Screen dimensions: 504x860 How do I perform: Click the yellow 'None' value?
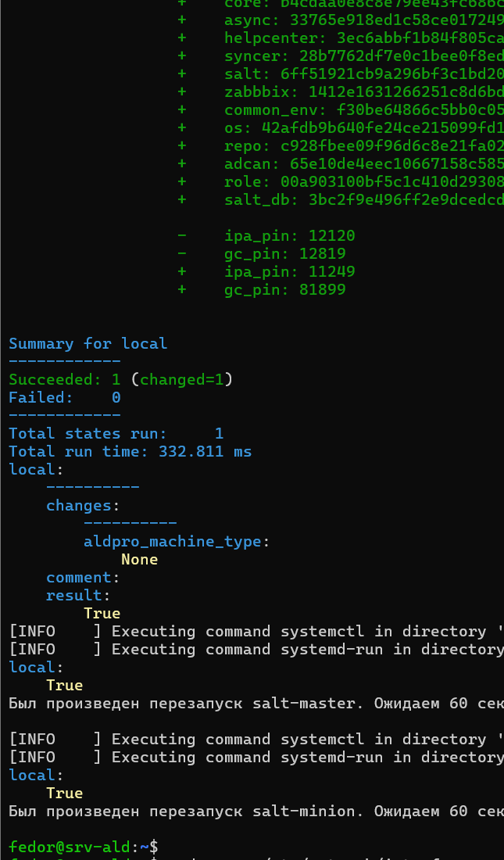click(139, 560)
